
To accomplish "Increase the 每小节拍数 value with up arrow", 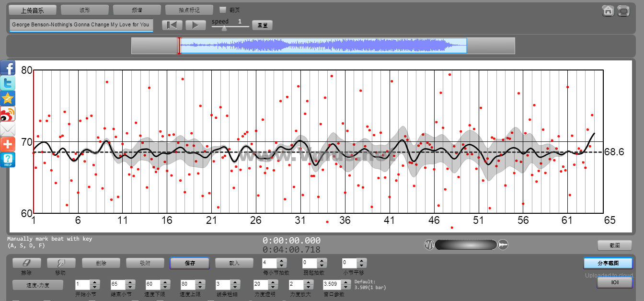I will tap(282, 261).
